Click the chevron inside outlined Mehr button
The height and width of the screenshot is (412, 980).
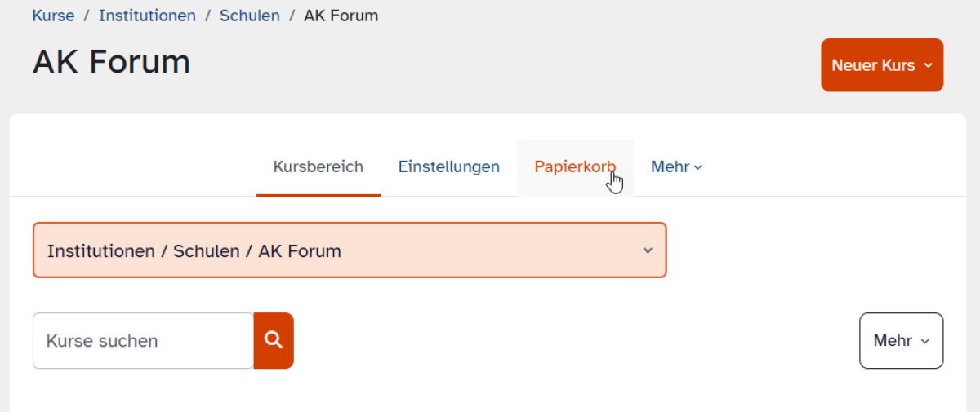924,341
